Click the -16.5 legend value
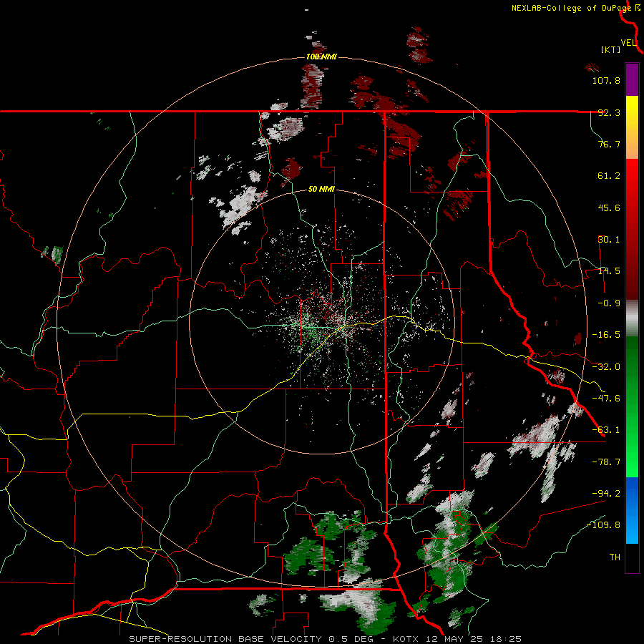The height and width of the screenshot is (644, 644). [606, 335]
